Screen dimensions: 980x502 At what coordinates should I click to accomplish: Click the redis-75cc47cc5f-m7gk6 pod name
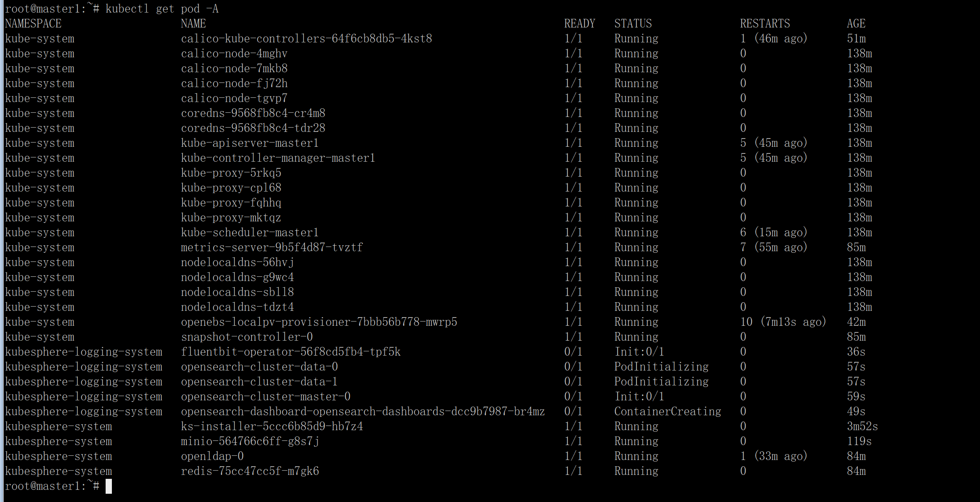pyautogui.click(x=250, y=471)
